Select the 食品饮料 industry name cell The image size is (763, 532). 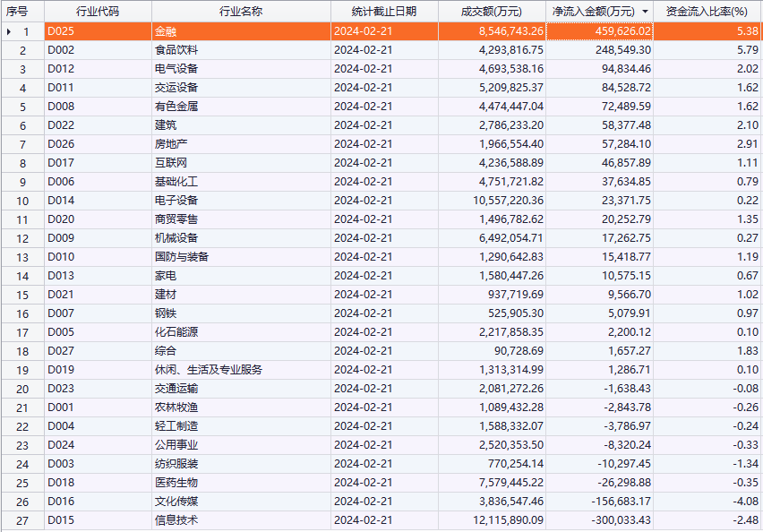click(176, 50)
